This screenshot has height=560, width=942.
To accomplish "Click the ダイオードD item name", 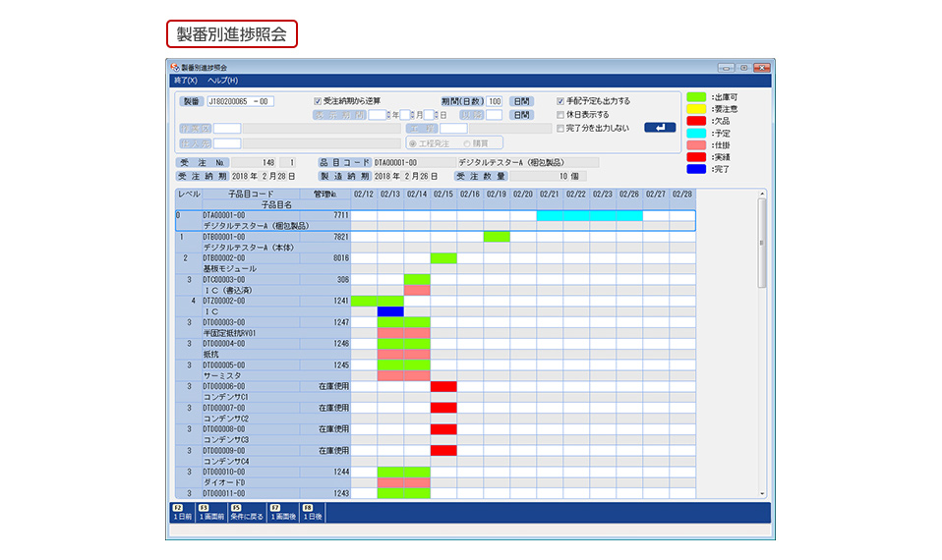I will point(223,482).
